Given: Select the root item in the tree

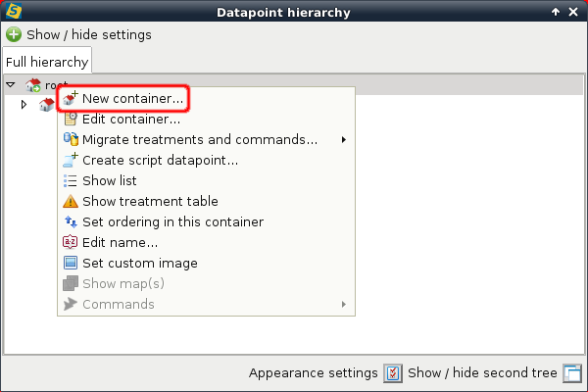Looking at the screenshot, I should [49, 85].
